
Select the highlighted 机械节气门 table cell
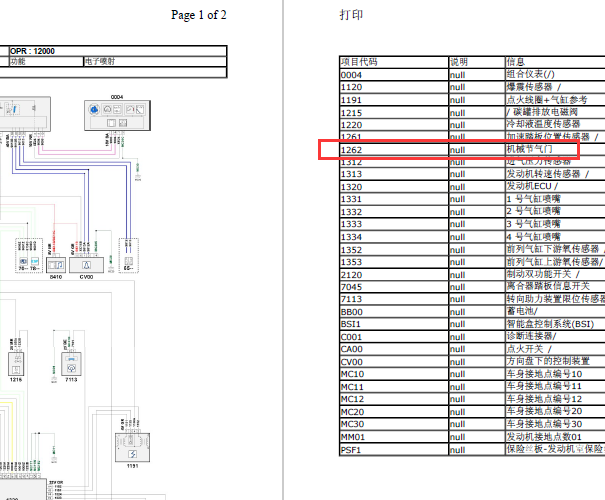tap(528, 149)
